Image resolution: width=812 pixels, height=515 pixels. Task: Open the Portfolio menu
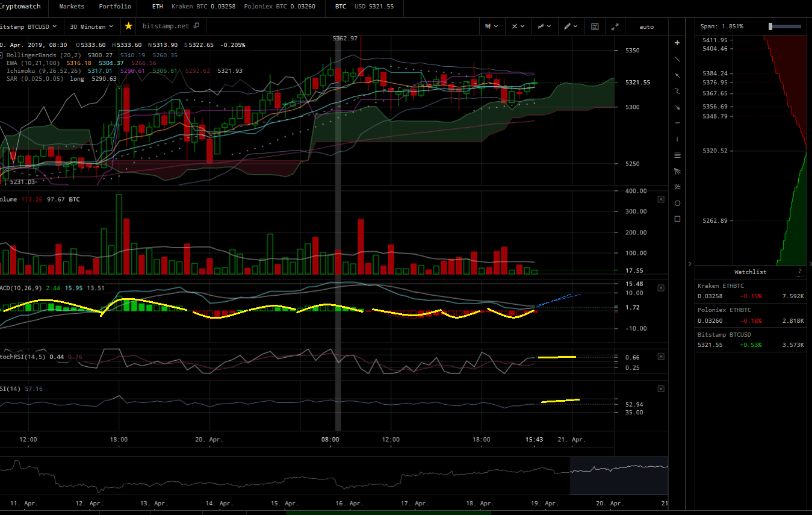coord(115,7)
